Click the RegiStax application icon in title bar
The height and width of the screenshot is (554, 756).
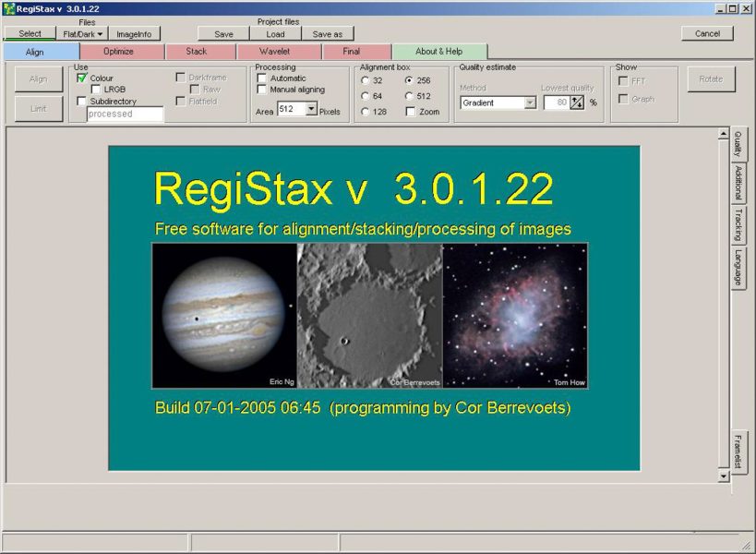pyautogui.click(x=7, y=7)
